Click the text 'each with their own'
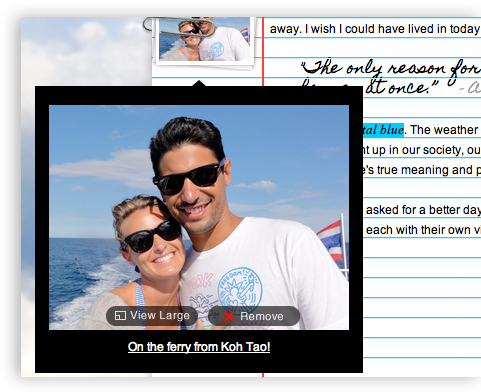 418,230
